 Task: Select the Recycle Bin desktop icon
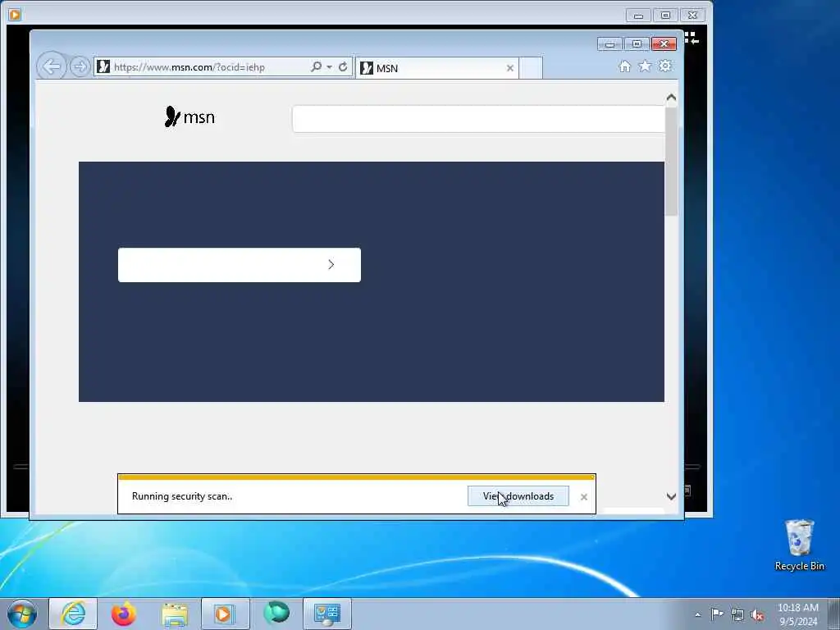(x=799, y=545)
